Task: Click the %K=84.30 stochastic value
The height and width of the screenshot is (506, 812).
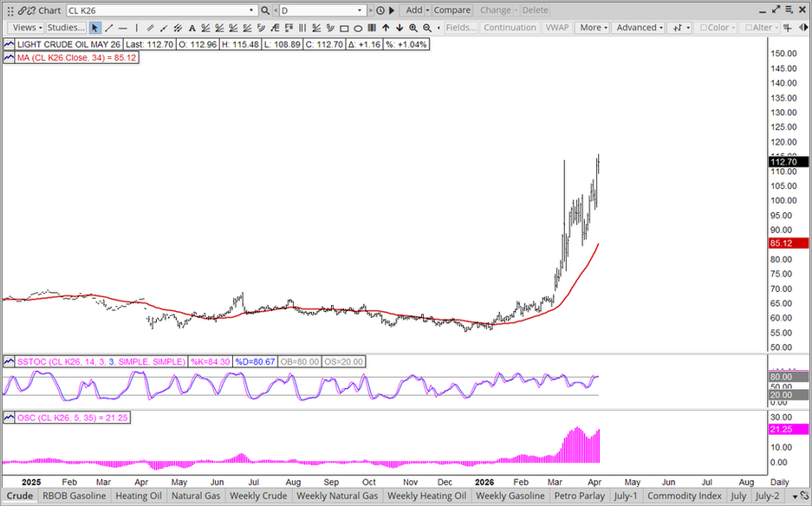Action: (211, 361)
